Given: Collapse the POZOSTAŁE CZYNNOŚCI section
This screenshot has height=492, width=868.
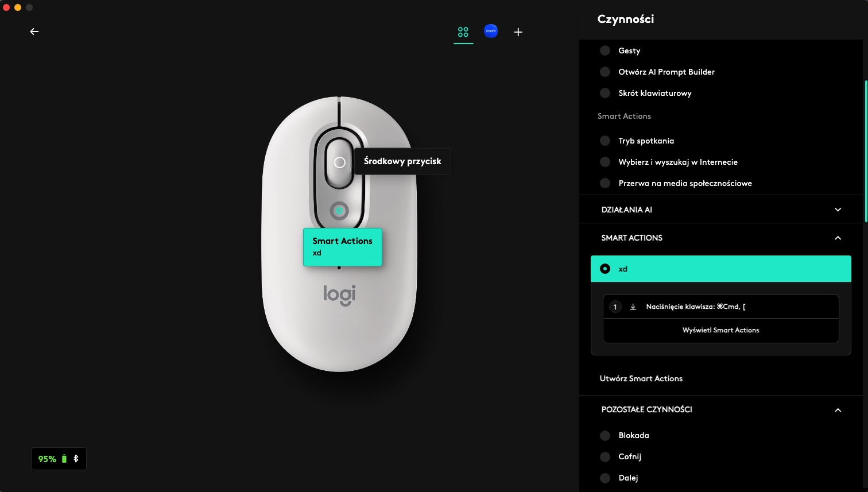Looking at the screenshot, I should (x=721, y=410).
